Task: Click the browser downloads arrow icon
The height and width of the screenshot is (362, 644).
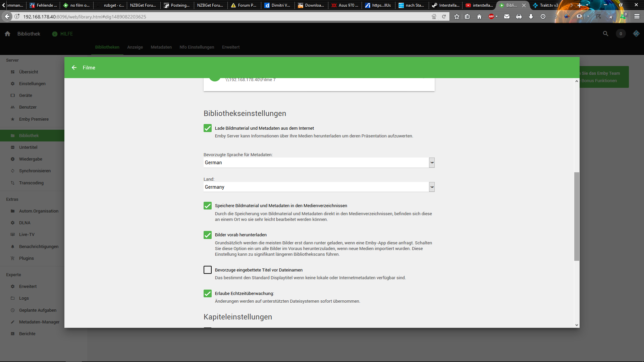Action: pos(531,16)
